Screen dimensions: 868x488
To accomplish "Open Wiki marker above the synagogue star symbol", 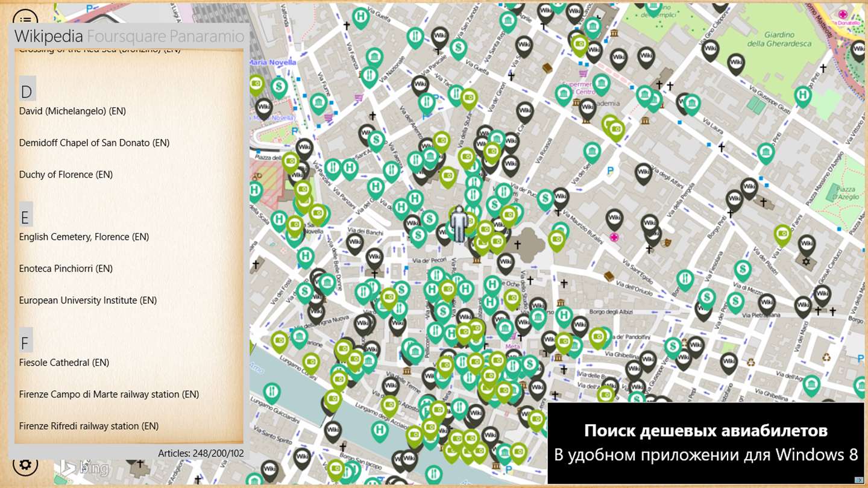I will pos(807,245).
